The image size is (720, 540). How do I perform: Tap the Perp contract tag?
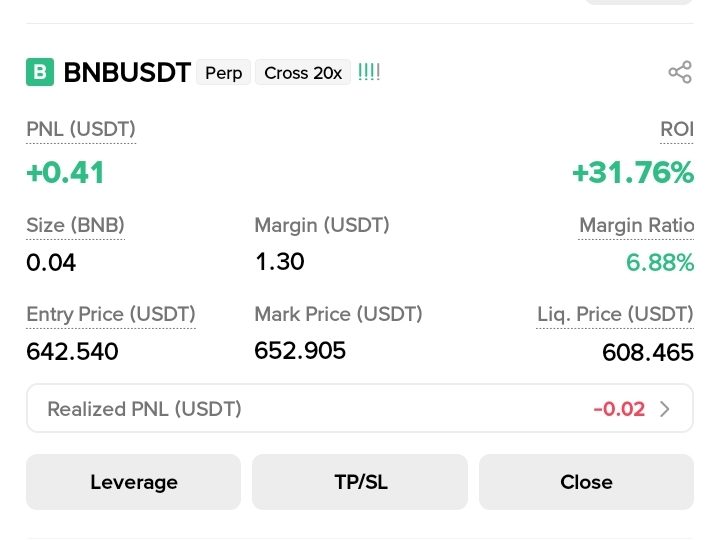click(x=223, y=73)
